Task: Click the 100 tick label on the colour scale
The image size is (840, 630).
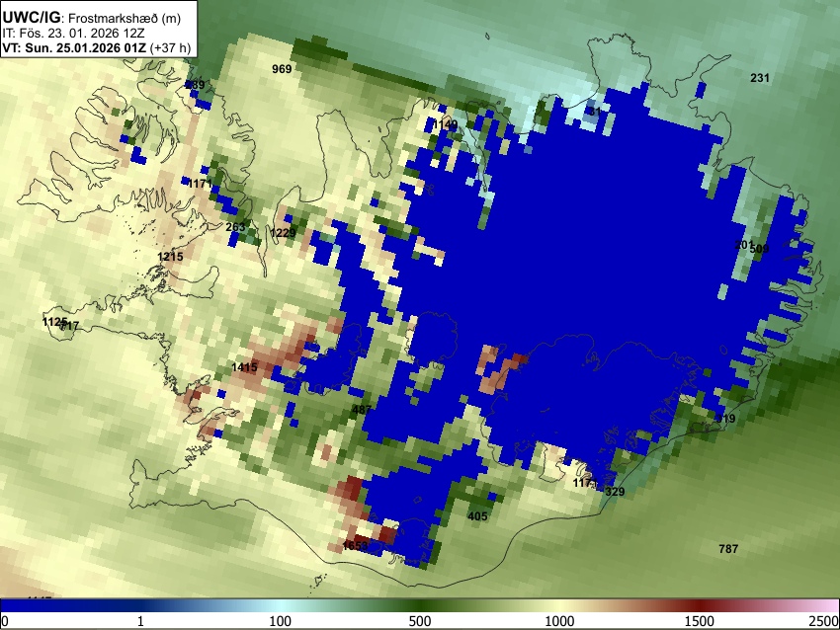Action: click(281, 621)
